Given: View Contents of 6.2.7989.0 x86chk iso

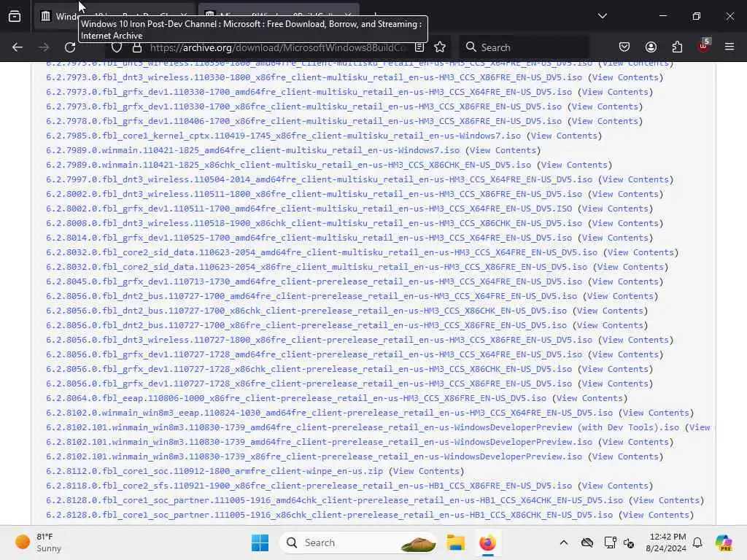Looking at the screenshot, I should (x=574, y=165).
